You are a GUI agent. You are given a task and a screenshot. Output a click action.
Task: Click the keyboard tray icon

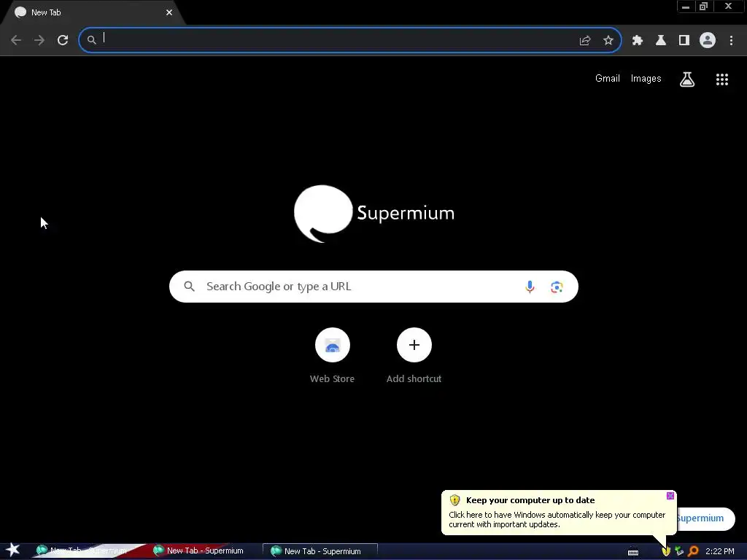tap(632, 552)
